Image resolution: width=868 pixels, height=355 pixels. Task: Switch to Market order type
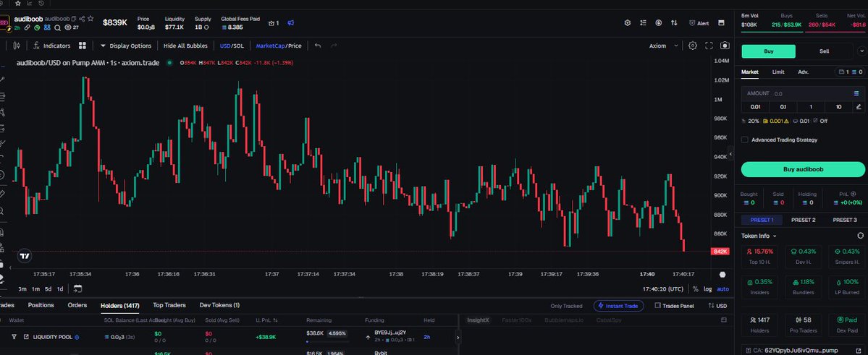(749, 72)
